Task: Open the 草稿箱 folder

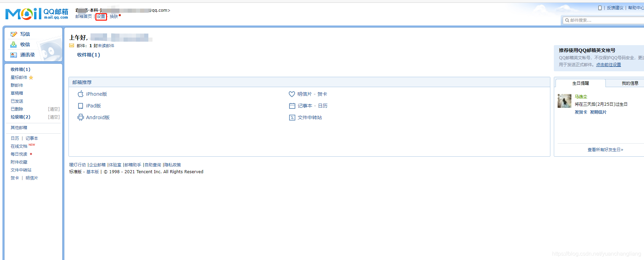Action: (17, 93)
